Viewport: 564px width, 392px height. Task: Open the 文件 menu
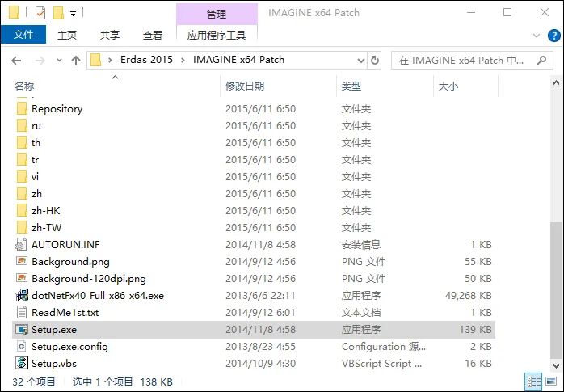(x=23, y=35)
